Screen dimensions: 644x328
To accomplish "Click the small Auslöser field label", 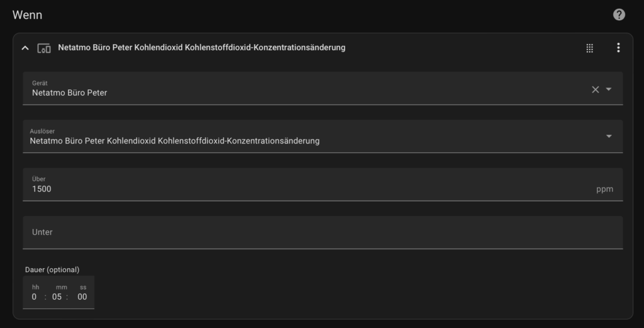I will 42,131.
